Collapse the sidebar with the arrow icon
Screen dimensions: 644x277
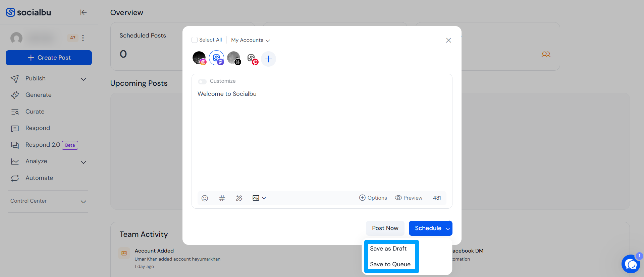84,12
